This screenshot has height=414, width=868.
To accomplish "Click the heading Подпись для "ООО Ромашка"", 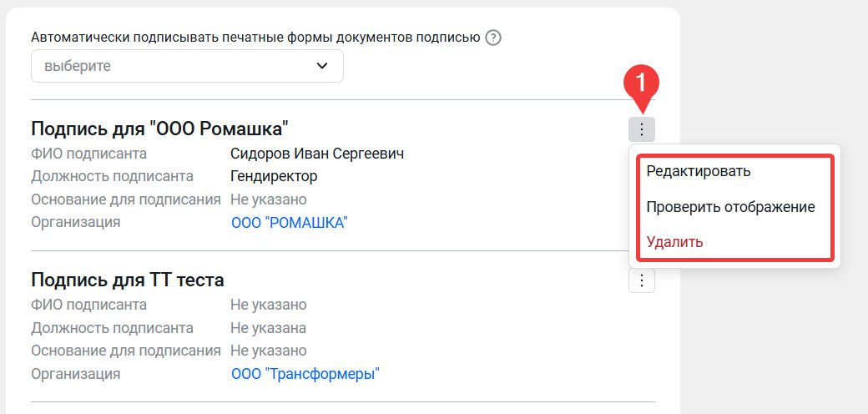I will click(x=159, y=129).
